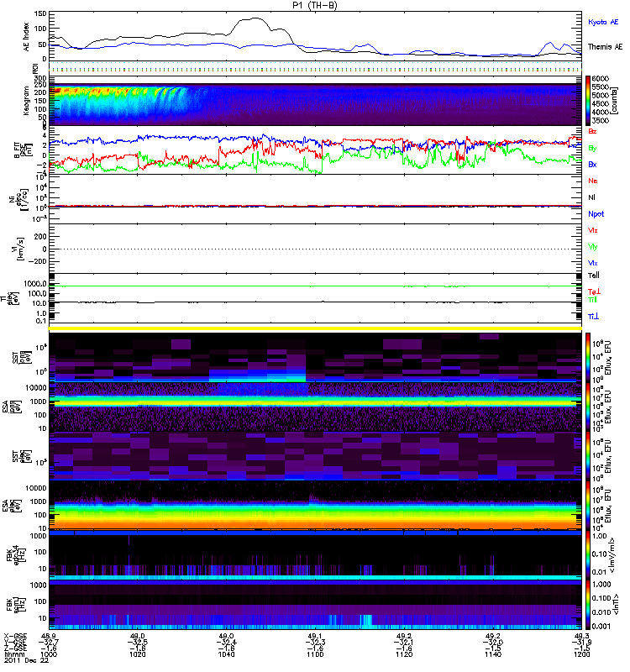Click the FBK nT color bar
630x672 pixels.
click(588, 605)
